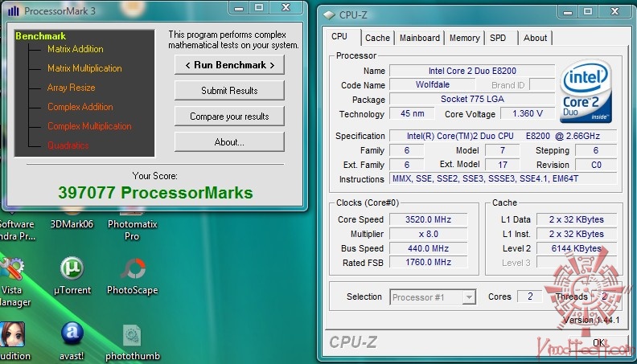This screenshot has width=637, height=364.
Task: Close the CPU-Z window
Action: coord(614,12)
